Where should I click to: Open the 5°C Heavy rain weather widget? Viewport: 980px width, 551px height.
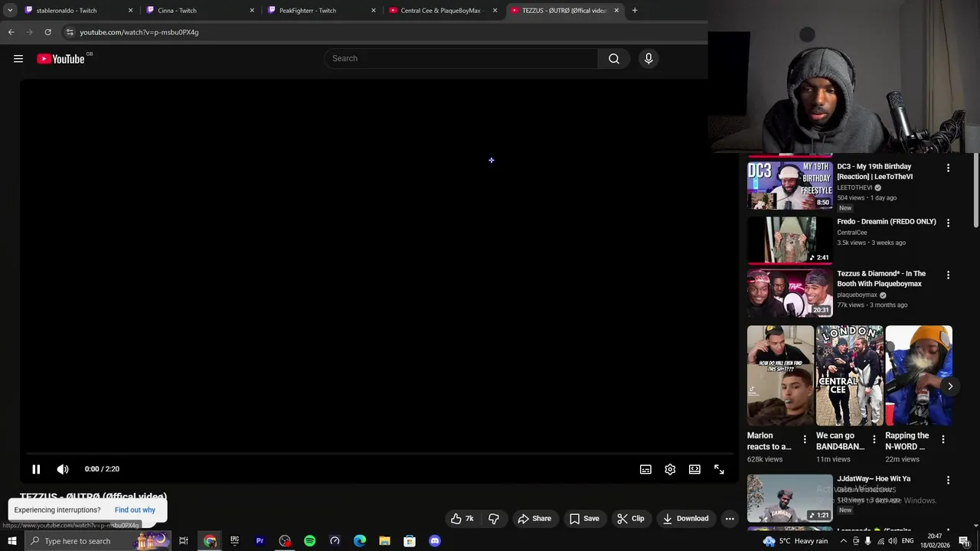tap(795, 541)
